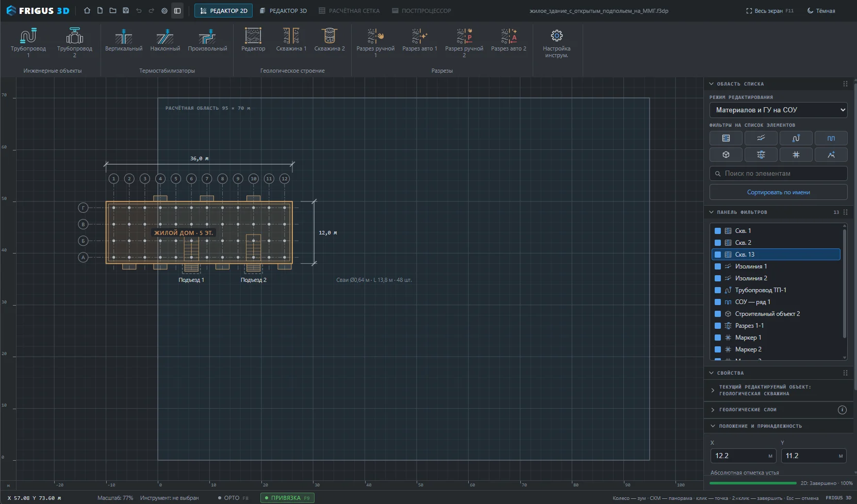Open the geological structure Редактор tool
Image resolution: width=857 pixels, height=504 pixels.
point(253,41)
